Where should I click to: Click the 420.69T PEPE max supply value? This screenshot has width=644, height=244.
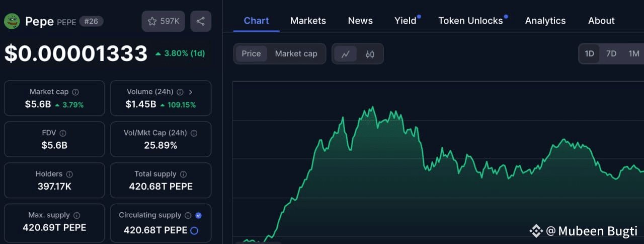54,228
